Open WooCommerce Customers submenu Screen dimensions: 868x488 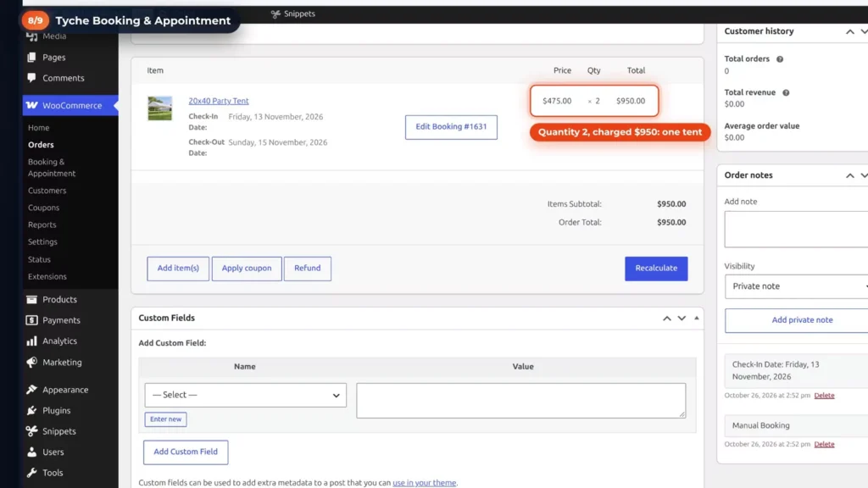47,191
